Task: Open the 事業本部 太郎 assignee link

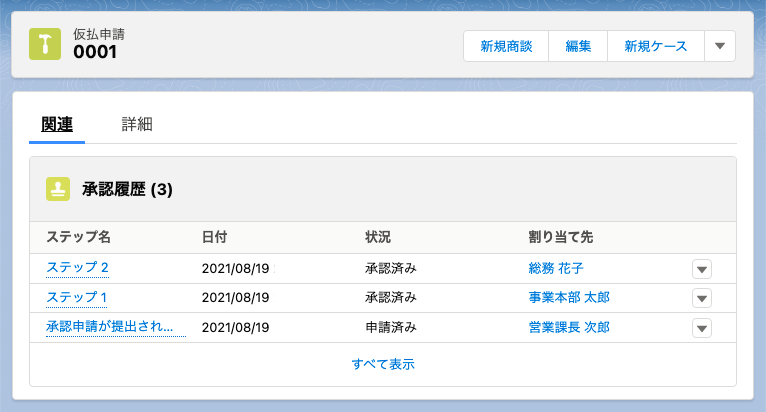Action: pos(569,297)
